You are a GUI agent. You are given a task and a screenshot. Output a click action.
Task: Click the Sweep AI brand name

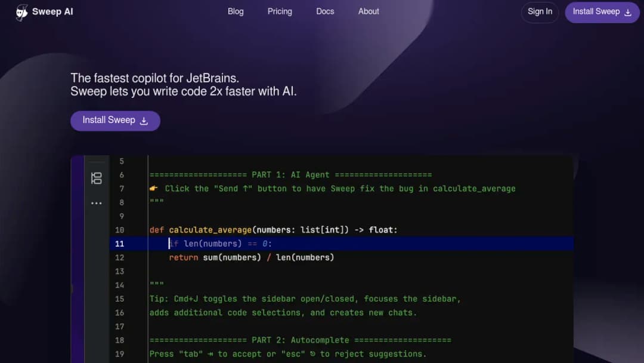click(52, 12)
